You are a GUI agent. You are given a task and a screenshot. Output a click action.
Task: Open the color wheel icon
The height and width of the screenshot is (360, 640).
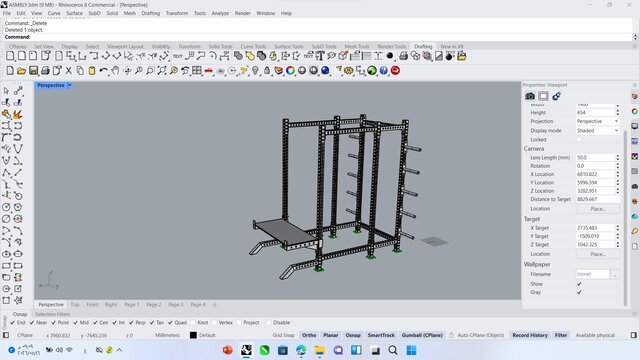click(x=290, y=71)
